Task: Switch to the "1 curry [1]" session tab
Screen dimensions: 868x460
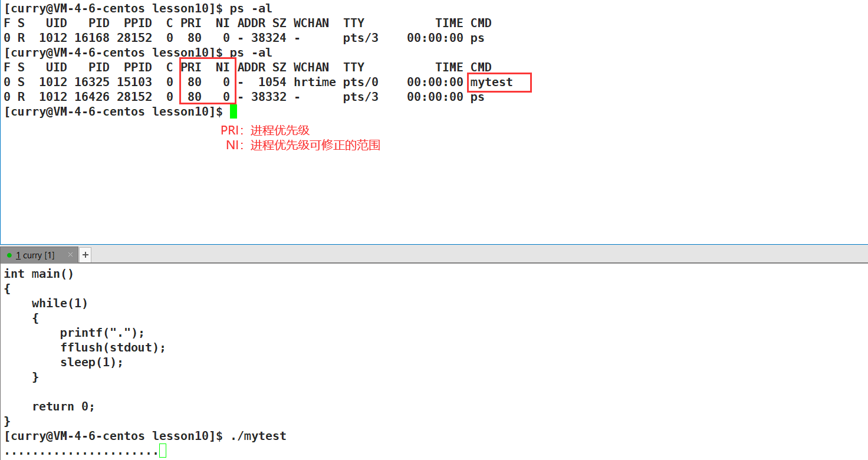Action: click(x=39, y=255)
